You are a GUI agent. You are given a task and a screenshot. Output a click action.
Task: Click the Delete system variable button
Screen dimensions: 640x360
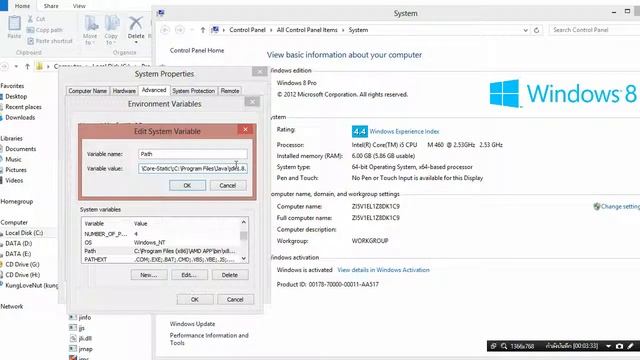tap(230, 275)
